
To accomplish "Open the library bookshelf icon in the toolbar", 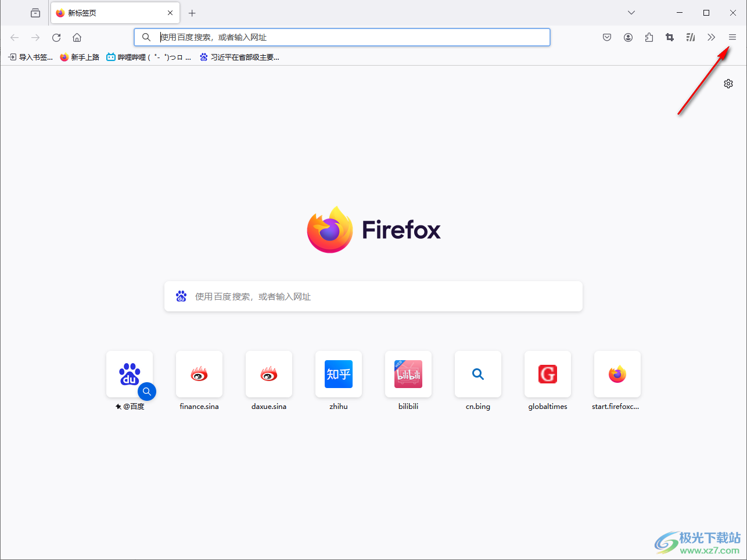I will pyautogui.click(x=691, y=37).
